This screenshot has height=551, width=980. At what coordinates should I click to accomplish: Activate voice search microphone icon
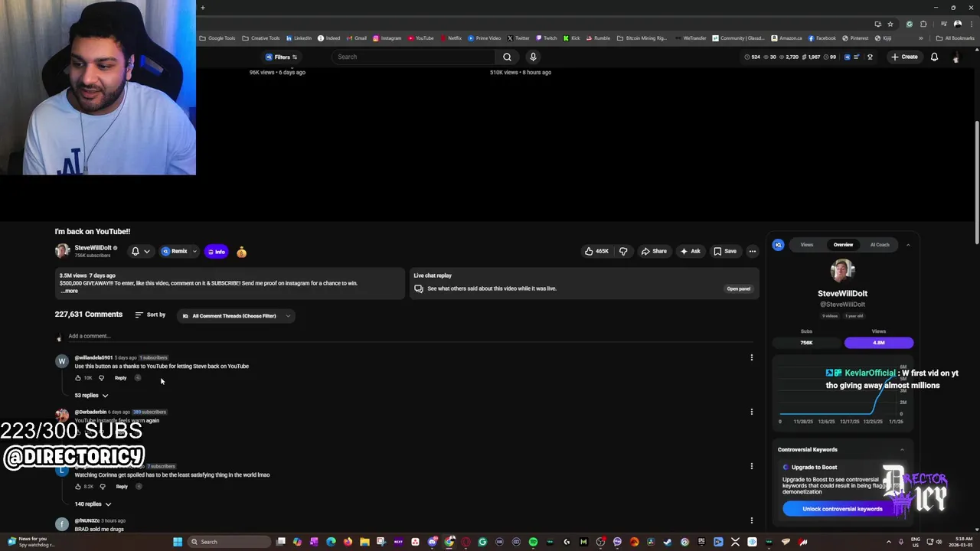point(533,57)
